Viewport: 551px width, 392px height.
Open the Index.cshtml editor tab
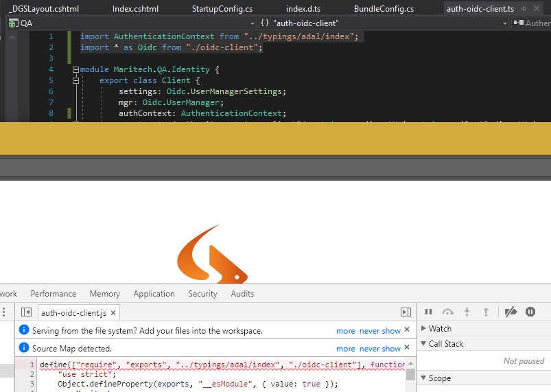coord(135,9)
